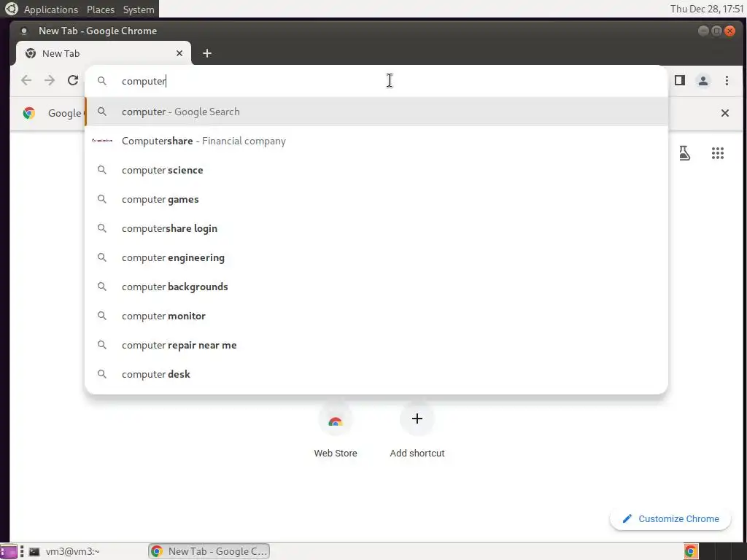Switch to vm3@vm3 terminal in taskbar
747x560 pixels.
[64, 551]
